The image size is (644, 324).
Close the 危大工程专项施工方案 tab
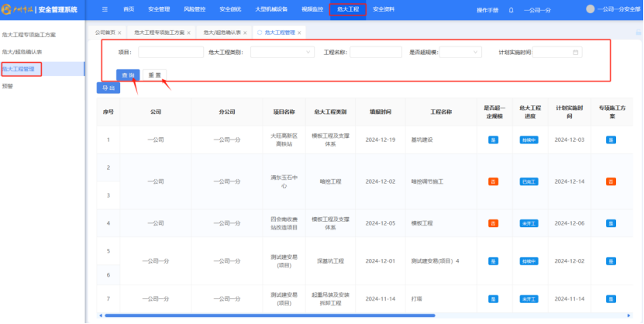point(190,33)
